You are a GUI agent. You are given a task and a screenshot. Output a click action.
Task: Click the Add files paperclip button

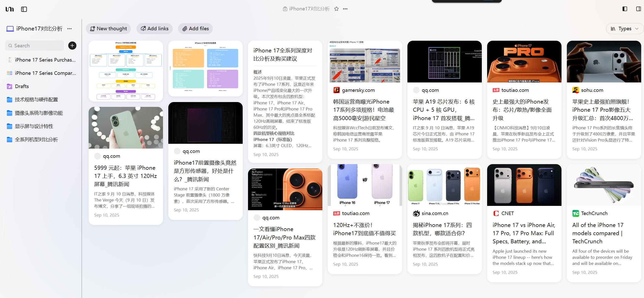pos(196,29)
